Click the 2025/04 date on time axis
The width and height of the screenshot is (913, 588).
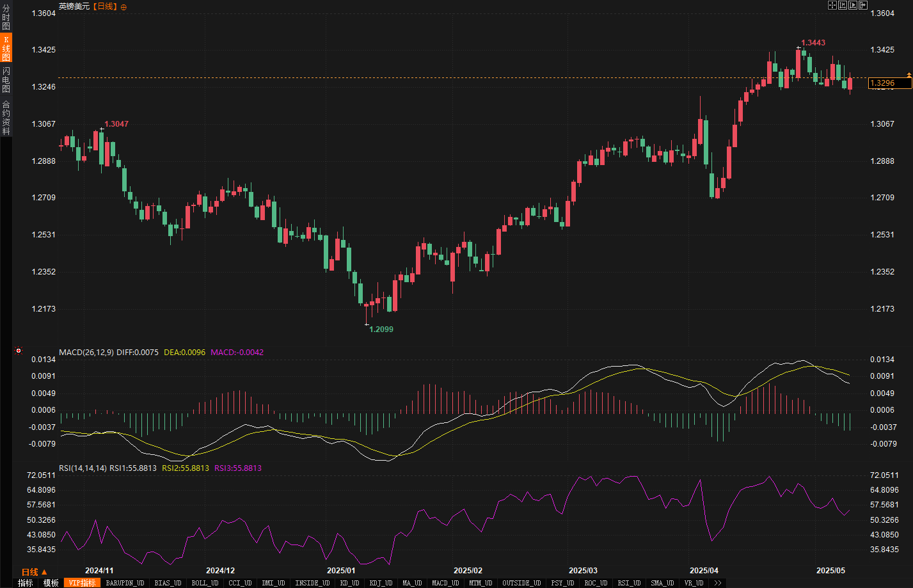coord(704,570)
